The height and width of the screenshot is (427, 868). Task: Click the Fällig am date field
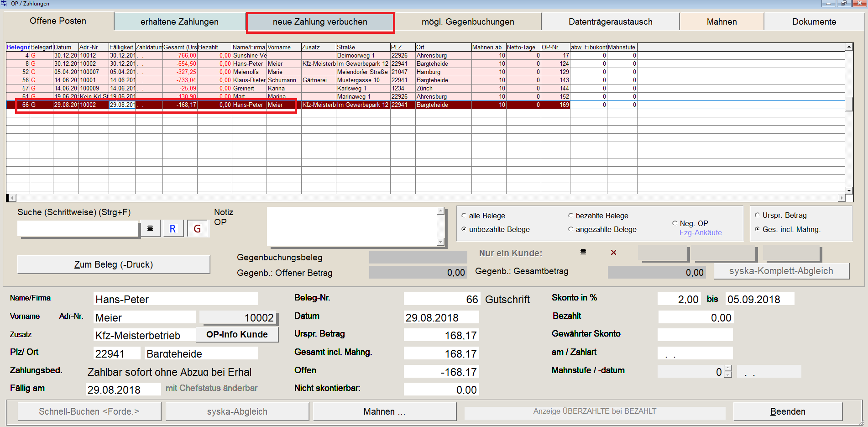(123, 390)
